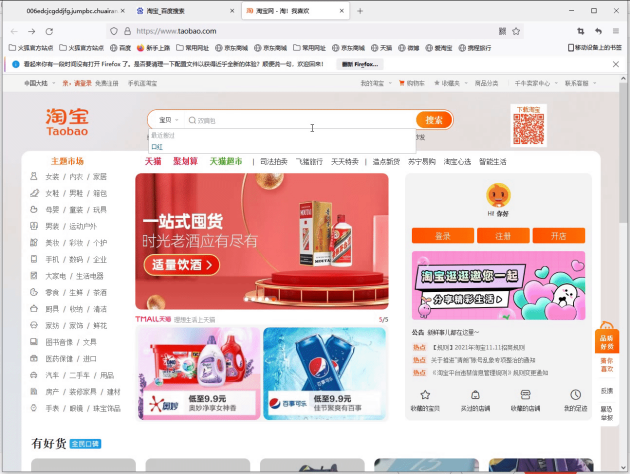Open the 汽车 / 二手车 / 用品 category
The image size is (630, 475).
[80, 375]
